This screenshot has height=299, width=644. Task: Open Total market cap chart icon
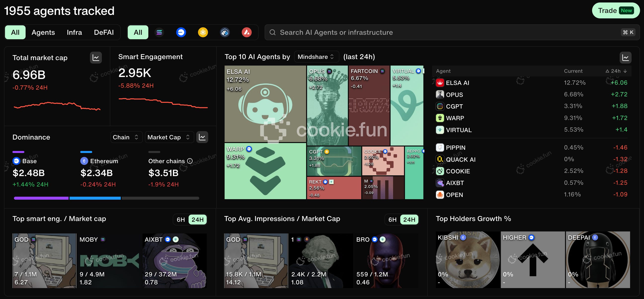96,58
